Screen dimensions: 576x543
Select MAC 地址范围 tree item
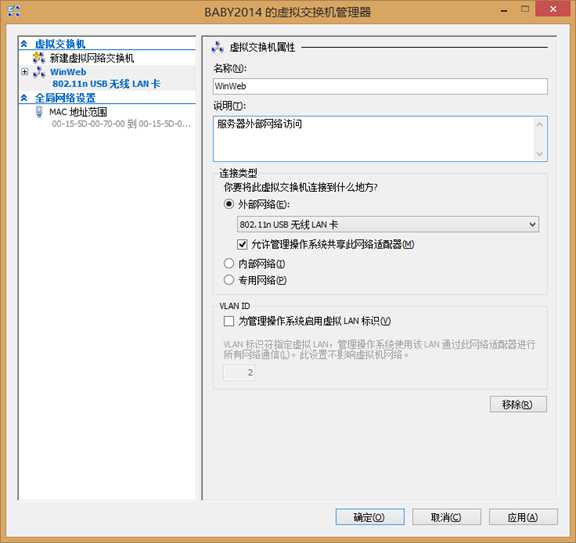tap(78, 112)
